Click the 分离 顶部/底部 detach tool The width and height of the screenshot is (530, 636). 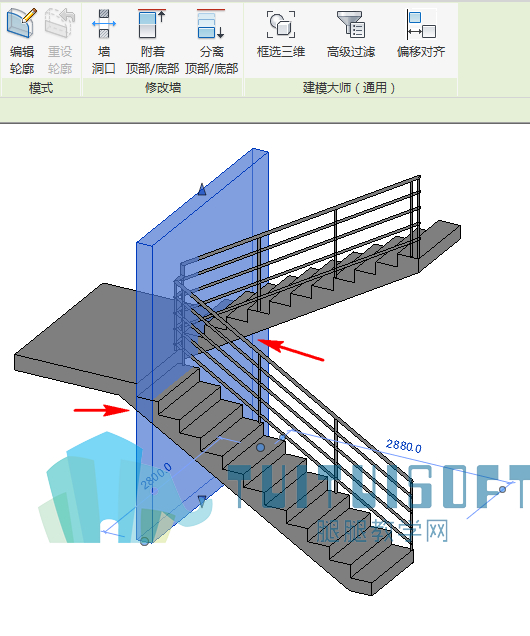[x=211, y=41]
